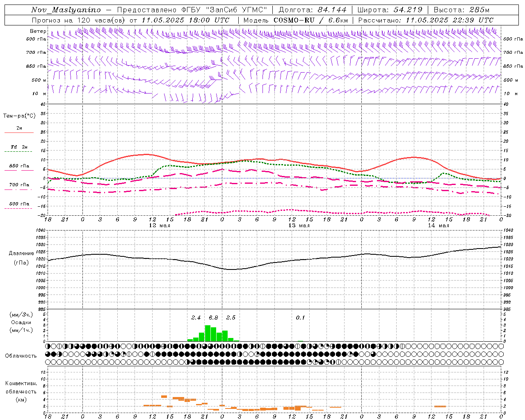The width and height of the screenshot is (525, 420).
Task: Click the Конвективн. convective cloud label
Action: (x=21, y=383)
